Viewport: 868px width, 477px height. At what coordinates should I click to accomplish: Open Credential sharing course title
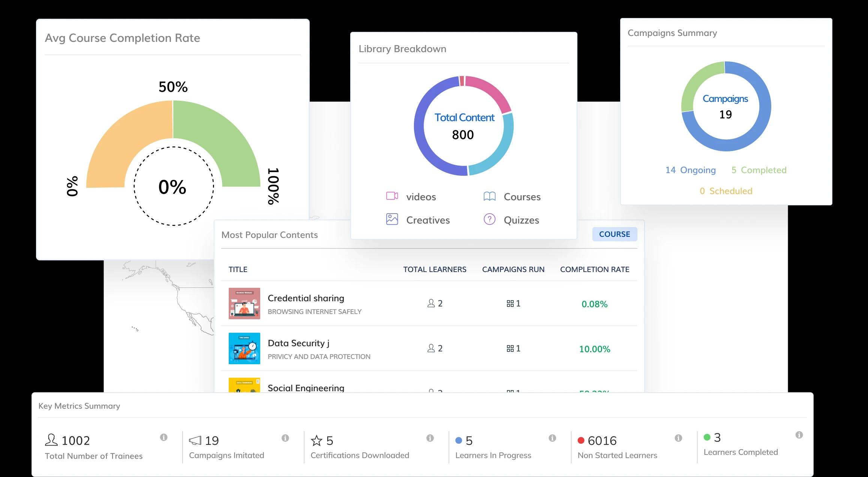(306, 298)
